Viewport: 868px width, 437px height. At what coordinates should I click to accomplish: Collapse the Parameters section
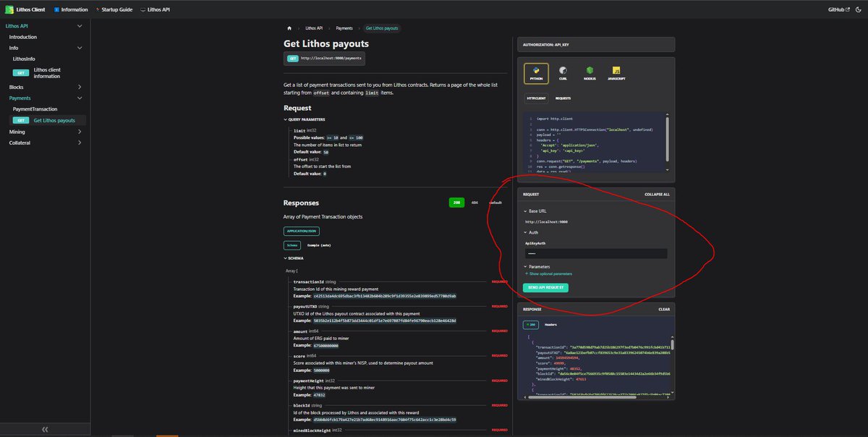538,267
